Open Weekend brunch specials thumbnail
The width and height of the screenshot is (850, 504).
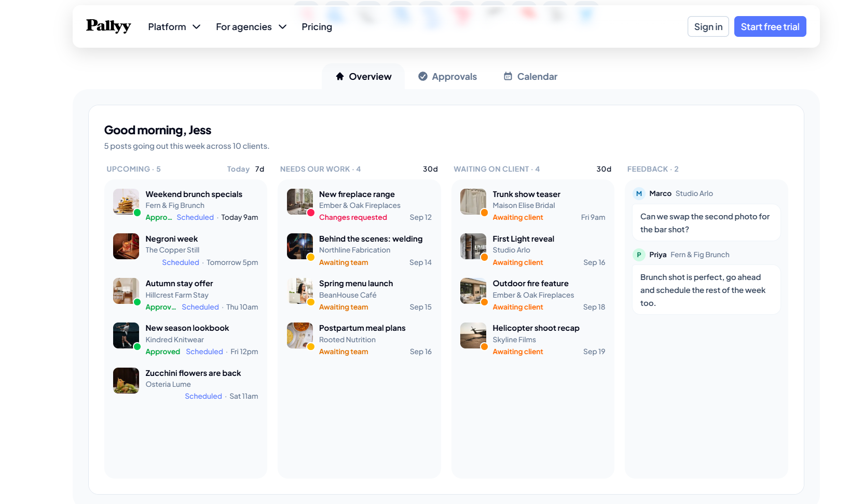click(x=126, y=202)
